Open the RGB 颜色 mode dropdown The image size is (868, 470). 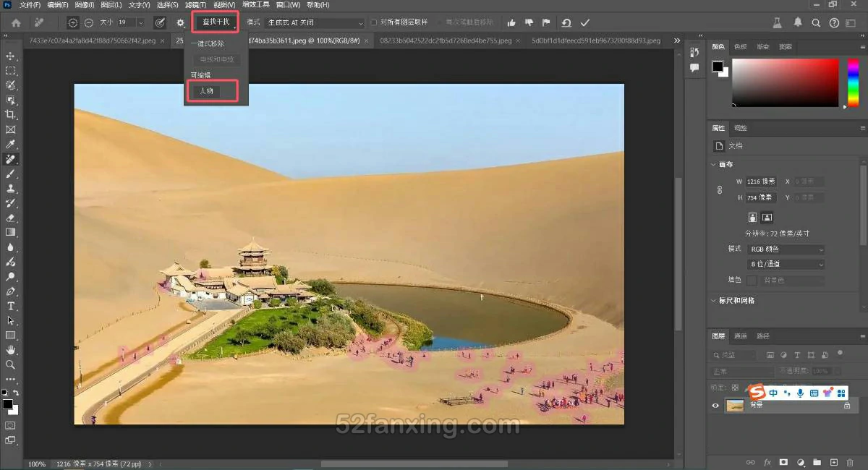[786, 249]
